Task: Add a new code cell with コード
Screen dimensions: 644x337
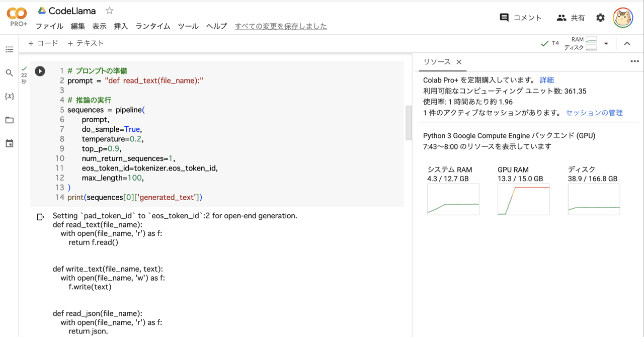Action: (42, 43)
